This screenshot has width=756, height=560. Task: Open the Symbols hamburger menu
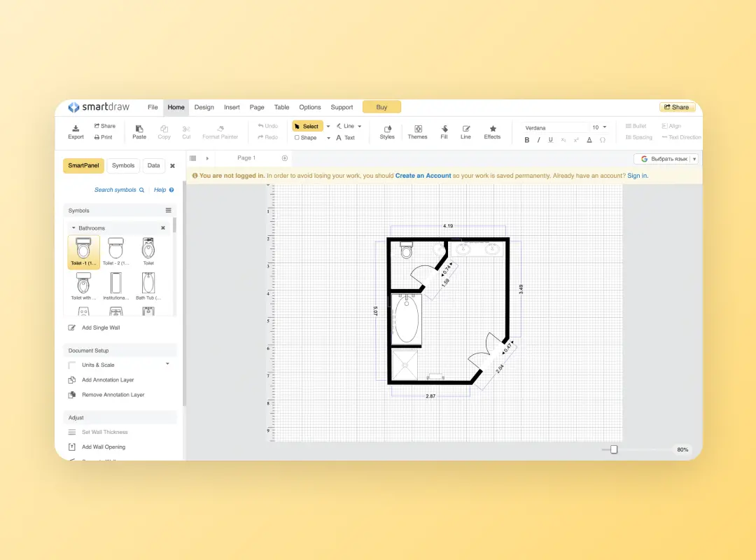click(x=168, y=210)
